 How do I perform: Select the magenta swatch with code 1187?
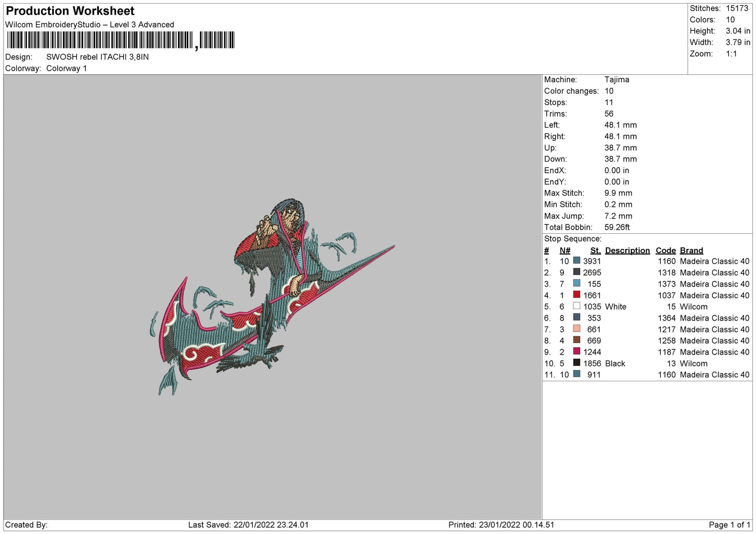tap(577, 351)
